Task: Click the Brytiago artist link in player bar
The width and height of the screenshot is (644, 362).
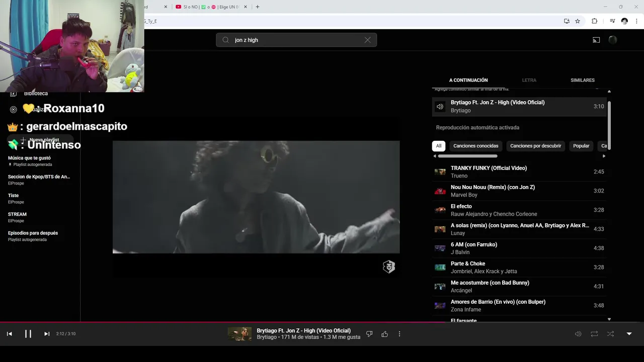Action: tap(267, 337)
